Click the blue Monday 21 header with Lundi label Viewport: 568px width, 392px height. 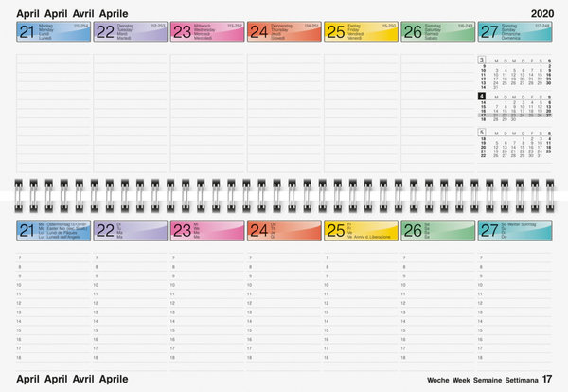coord(54,32)
